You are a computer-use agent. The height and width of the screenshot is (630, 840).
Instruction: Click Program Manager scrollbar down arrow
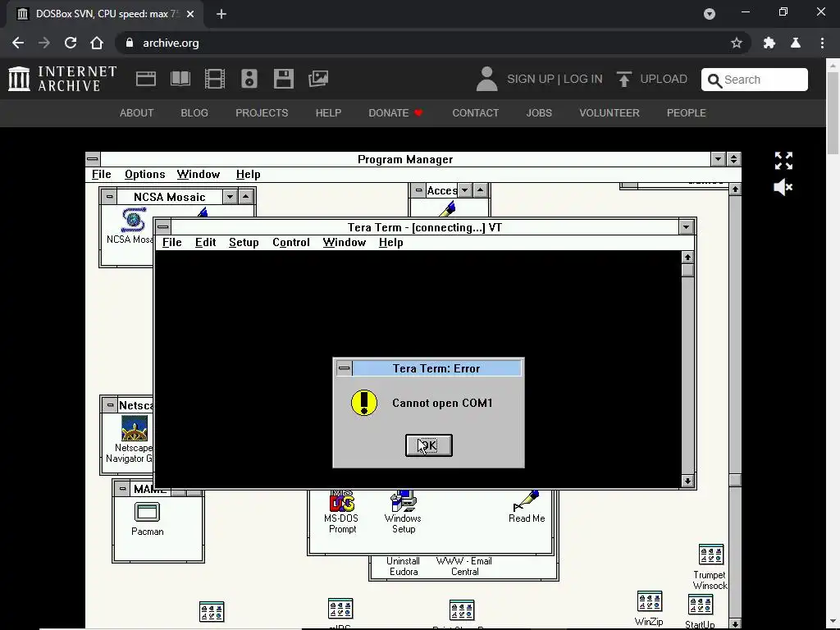coord(735,624)
